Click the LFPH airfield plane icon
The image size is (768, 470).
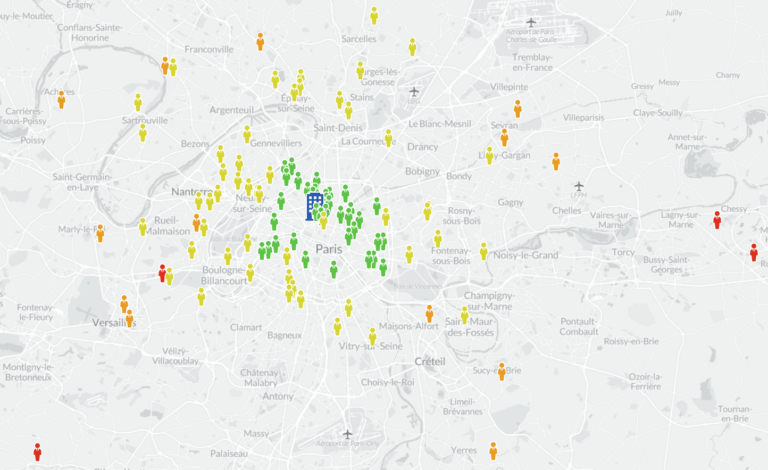579,186
